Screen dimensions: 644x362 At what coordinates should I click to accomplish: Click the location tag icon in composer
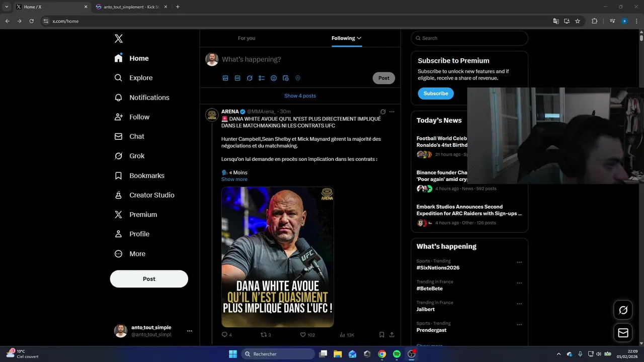pos(298,78)
